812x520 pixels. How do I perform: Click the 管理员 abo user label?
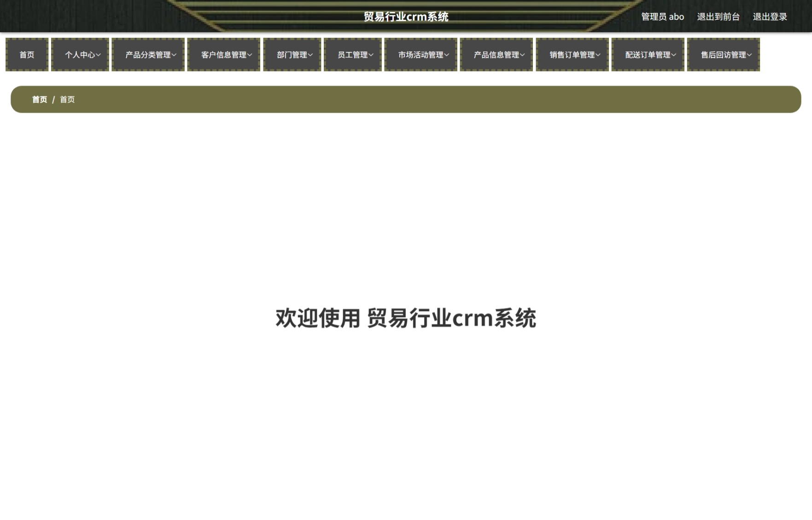pyautogui.click(x=663, y=17)
